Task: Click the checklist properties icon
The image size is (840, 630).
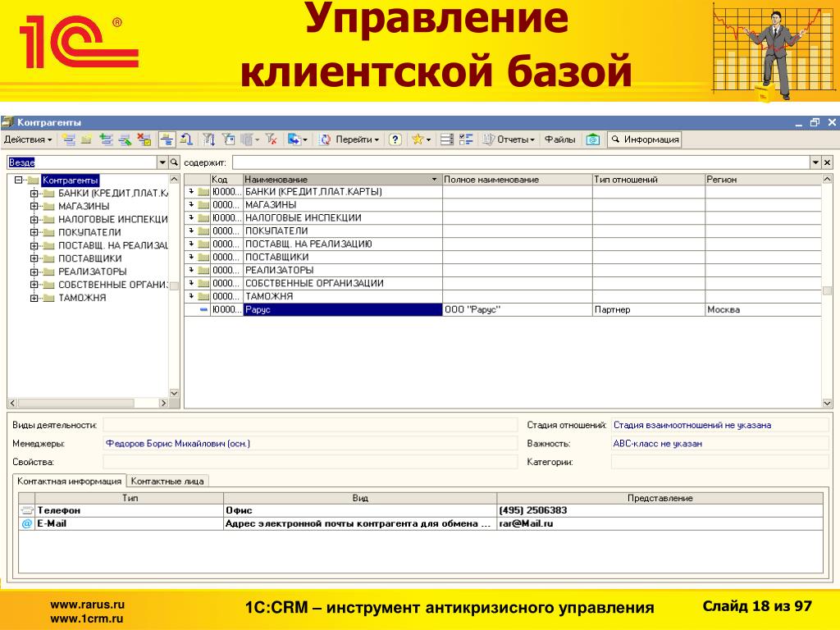Action: pyautogui.click(x=466, y=139)
